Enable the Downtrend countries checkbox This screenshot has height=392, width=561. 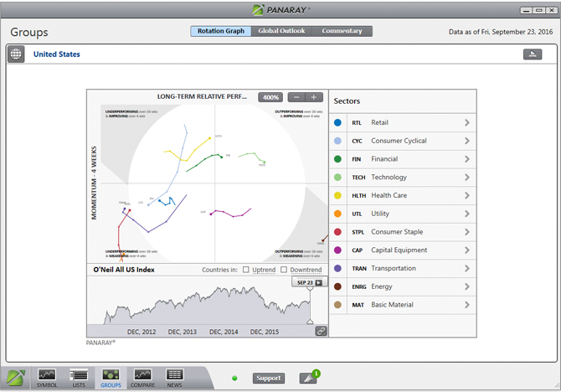point(284,270)
